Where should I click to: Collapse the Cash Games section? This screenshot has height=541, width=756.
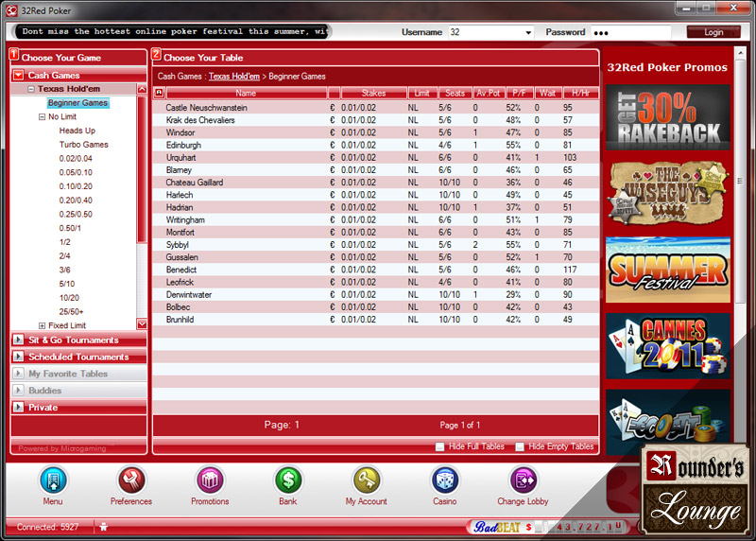(18, 76)
